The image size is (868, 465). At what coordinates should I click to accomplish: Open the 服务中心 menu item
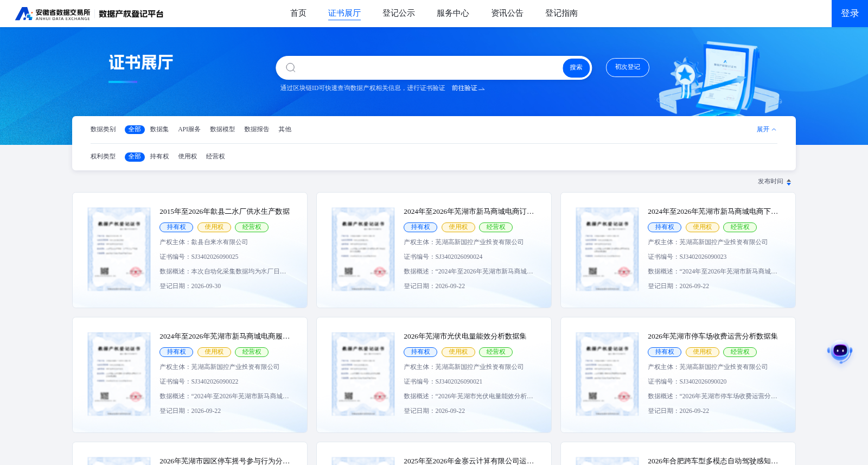click(453, 13)
